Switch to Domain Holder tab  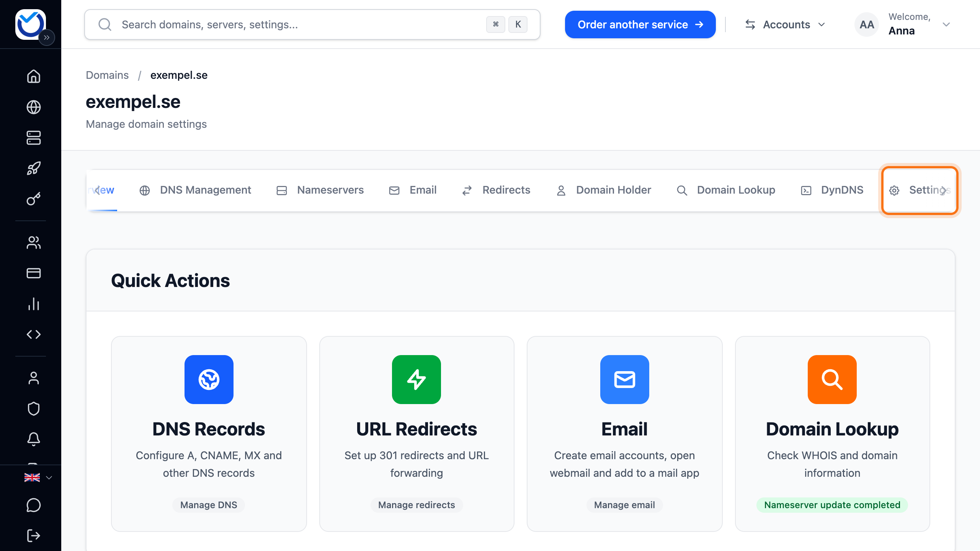[x=603, y=190]
